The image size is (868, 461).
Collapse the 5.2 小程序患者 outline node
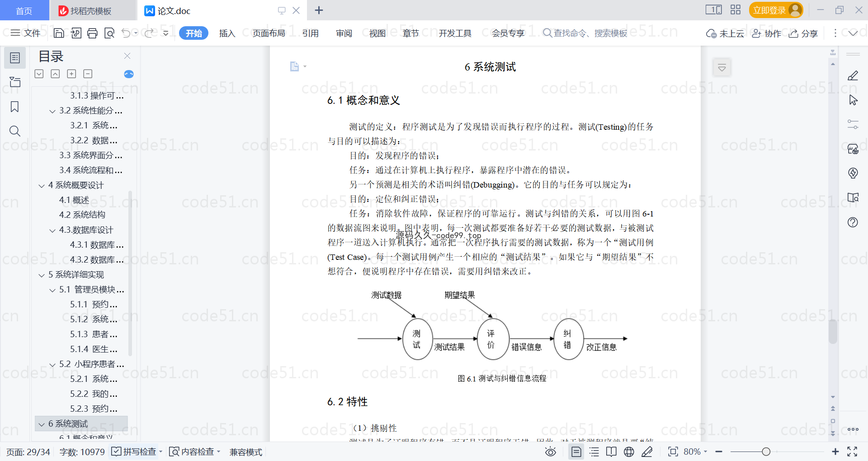point(52,365)
